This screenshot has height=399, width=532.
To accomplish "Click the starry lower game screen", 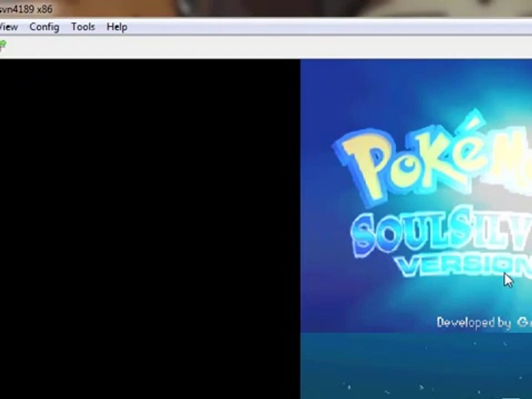I will (x=416, y=366).
